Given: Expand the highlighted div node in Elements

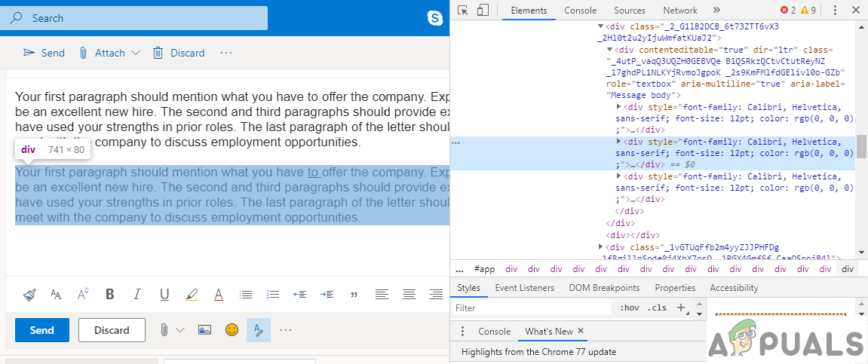Looking at the screenshot, I should [620, 142].
